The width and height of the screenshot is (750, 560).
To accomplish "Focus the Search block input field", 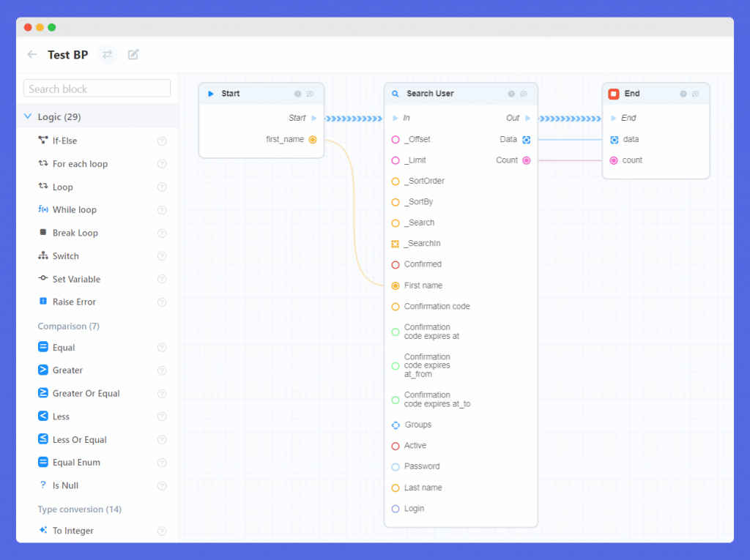I will click(x=97, y=89).
